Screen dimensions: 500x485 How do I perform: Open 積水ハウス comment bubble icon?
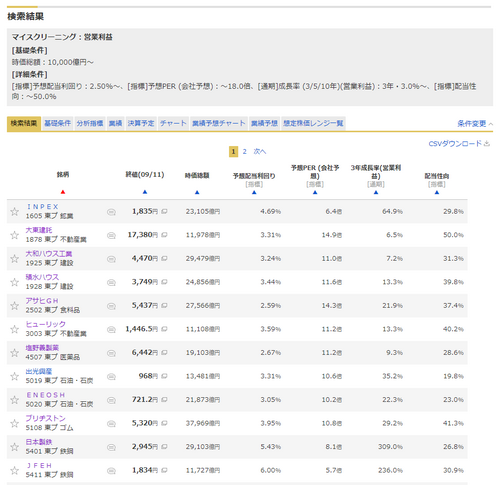111,283
